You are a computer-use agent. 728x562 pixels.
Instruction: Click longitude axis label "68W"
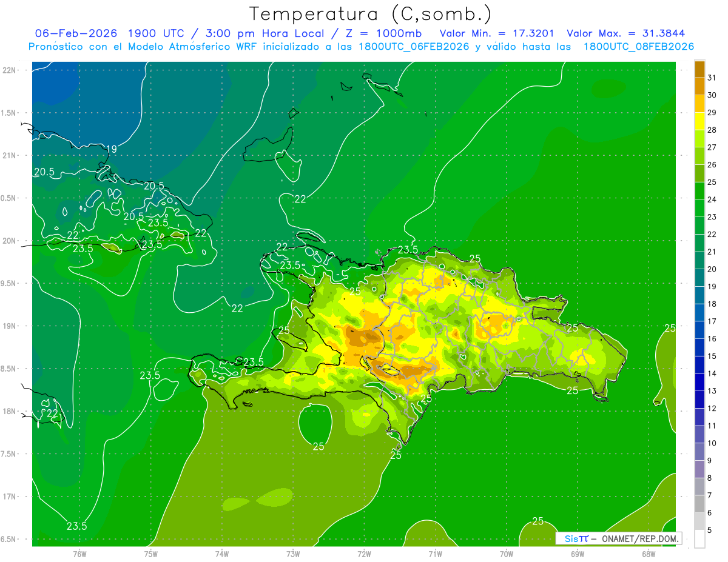[x=649, y=554]
